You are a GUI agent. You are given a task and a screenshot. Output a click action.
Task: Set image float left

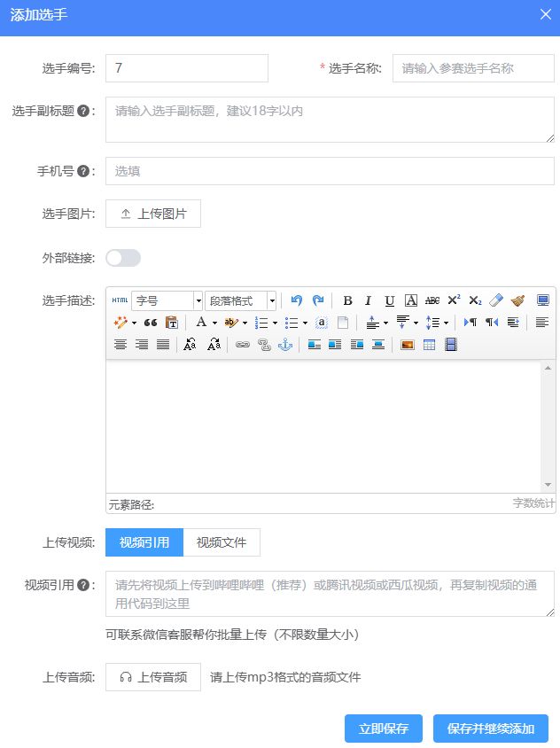314,345
